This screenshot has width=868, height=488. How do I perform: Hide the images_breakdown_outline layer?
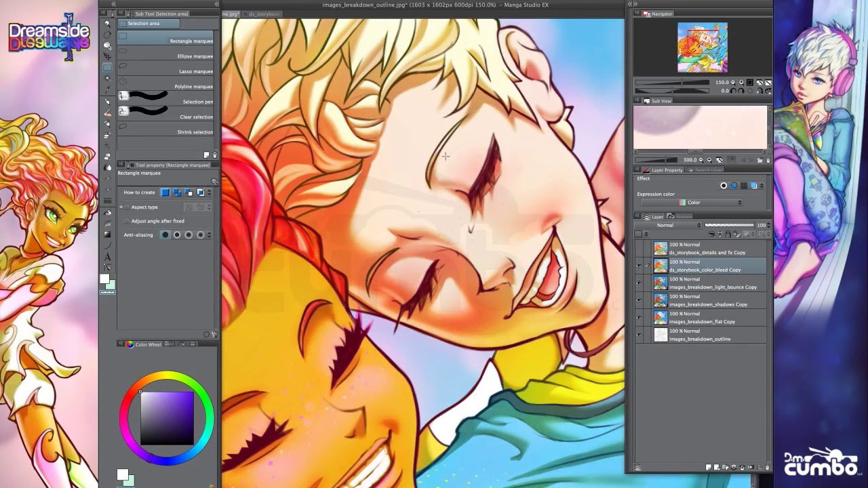click(638, 335)
